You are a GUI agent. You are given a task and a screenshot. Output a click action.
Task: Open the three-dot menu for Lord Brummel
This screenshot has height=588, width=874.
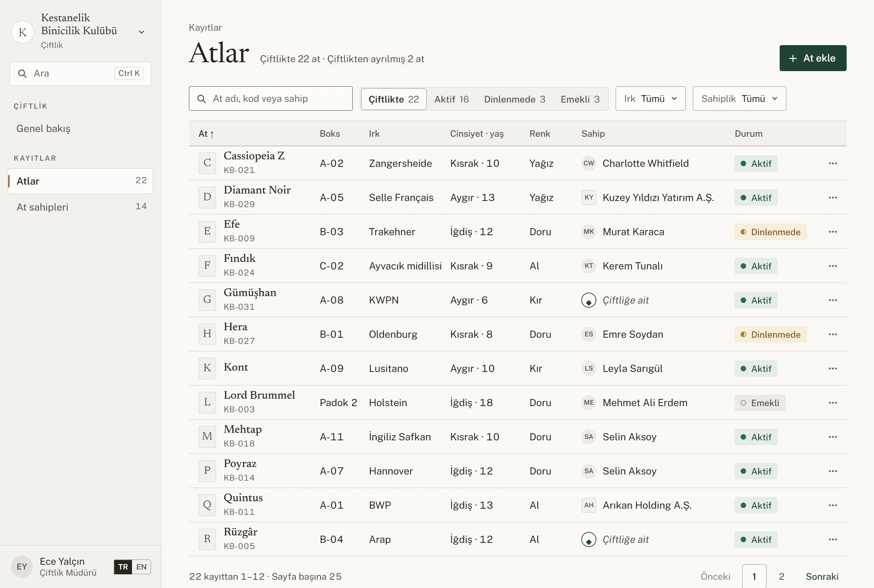point(832,403)
